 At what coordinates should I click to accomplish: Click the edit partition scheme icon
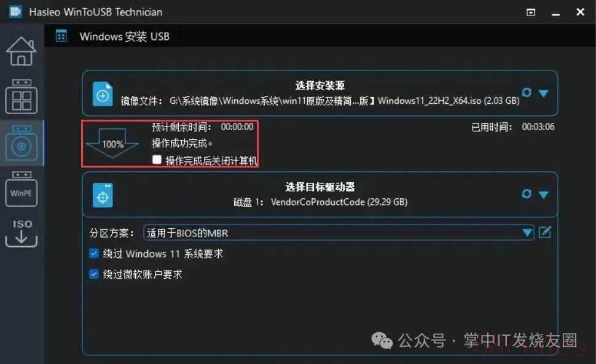click(x=544, y=232)
